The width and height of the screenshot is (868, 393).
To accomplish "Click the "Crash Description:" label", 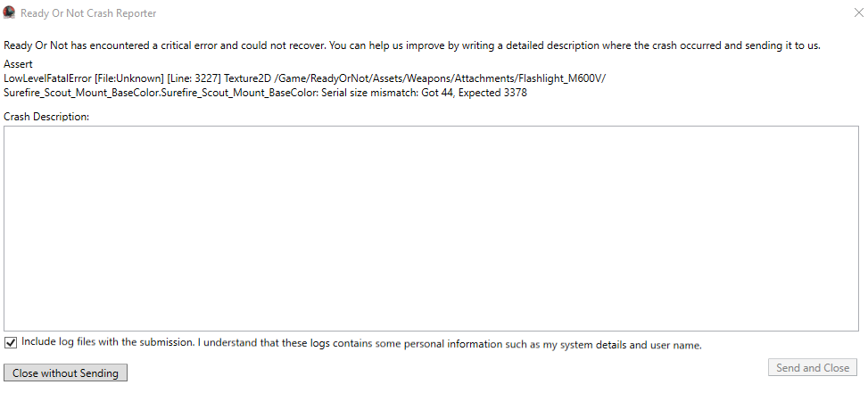I will (x=46, y=117).
